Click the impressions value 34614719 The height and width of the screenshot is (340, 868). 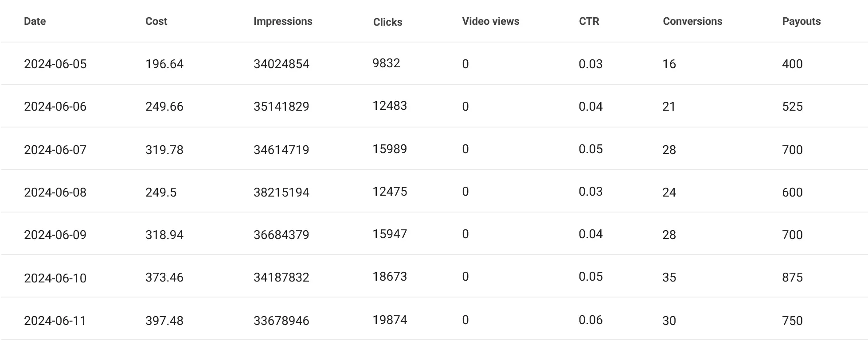click(x=281, y=150)
